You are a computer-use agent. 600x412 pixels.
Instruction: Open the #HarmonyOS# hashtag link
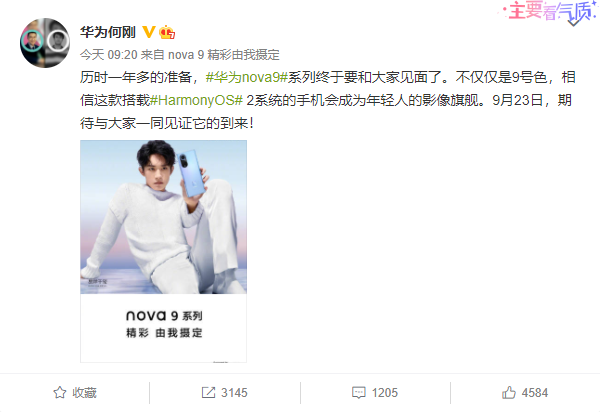[x=196, y=100]
